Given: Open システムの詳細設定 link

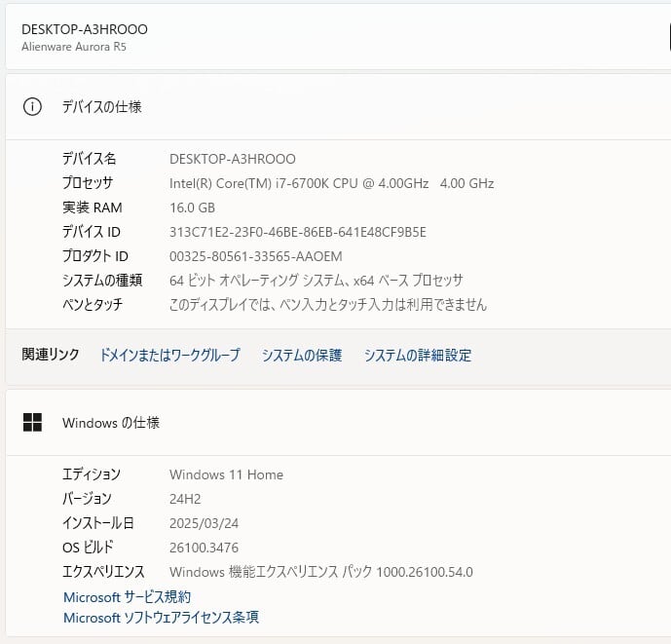Looking at the screenshot, I should 418,356.
